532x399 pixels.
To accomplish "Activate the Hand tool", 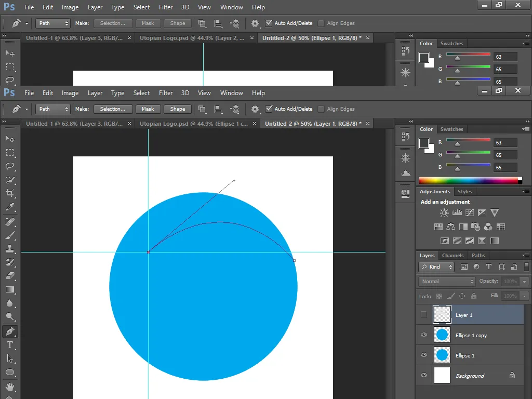I will (10, 387).
